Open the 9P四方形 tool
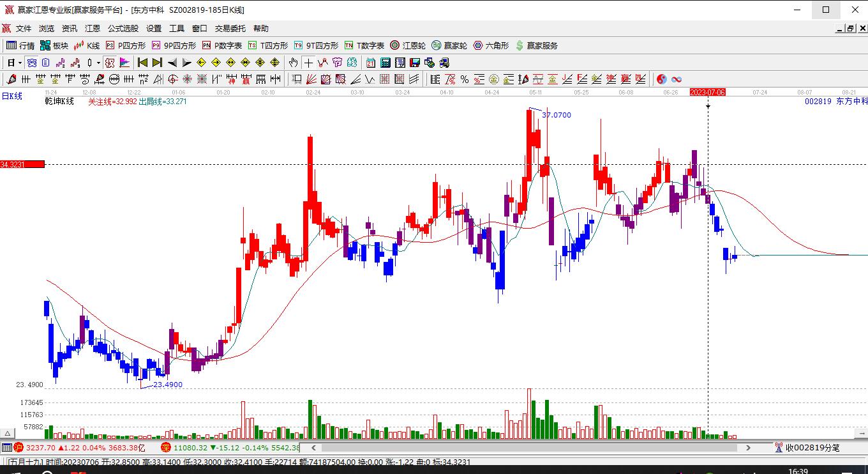This screenshot has height=474, width=868. point(174,45)
